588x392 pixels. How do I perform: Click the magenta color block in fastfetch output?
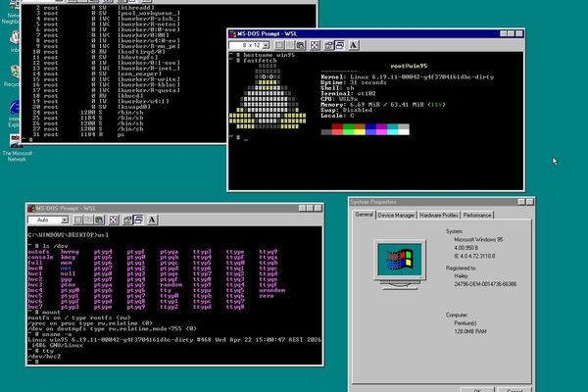(x=382, y=129)
